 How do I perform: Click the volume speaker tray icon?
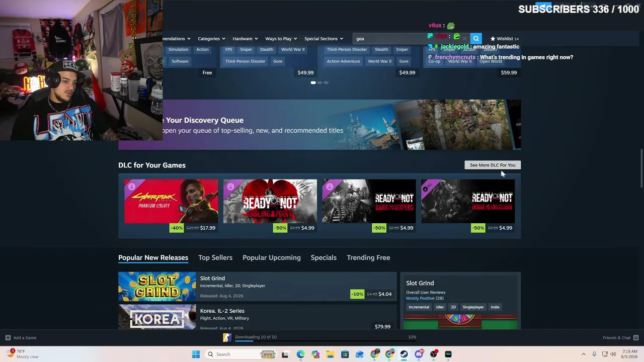coord(613,354)
